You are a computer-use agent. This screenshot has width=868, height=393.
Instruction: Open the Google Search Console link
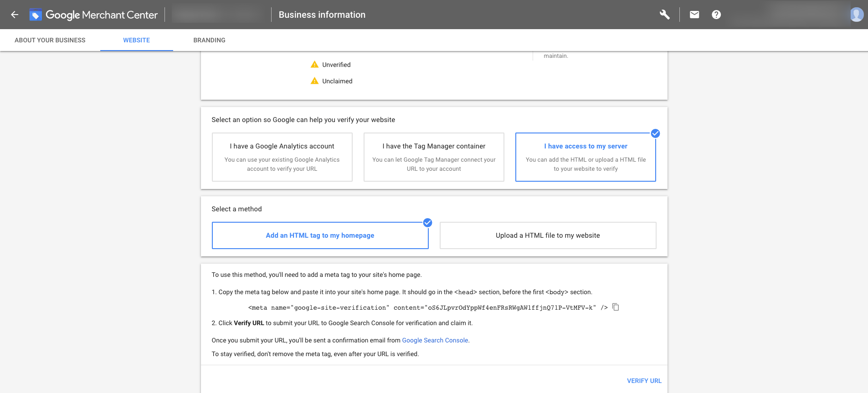pyautogui.click(x=435, y=340)
